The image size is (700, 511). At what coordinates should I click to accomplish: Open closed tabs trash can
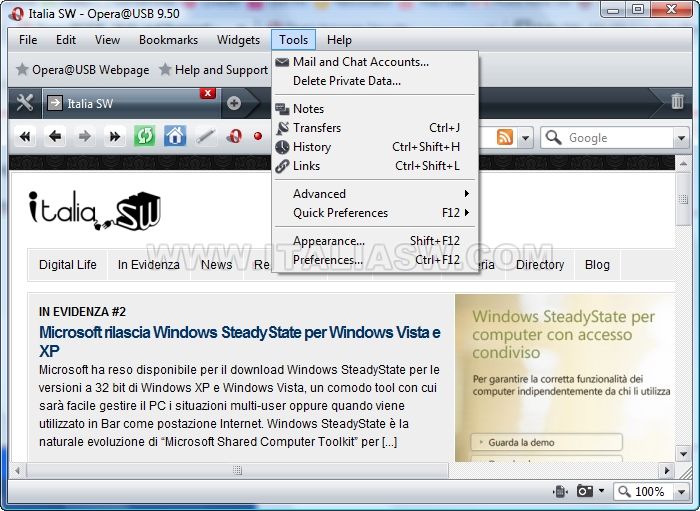pos(677,101)
